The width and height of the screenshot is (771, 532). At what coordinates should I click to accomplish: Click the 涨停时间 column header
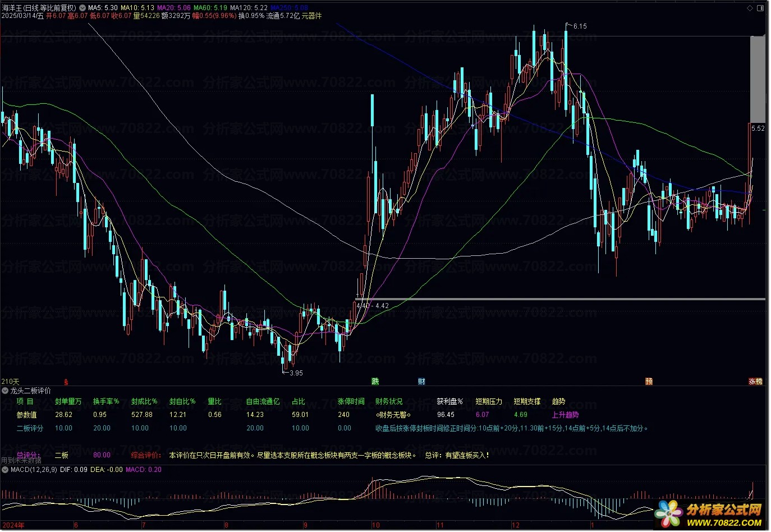351,402
